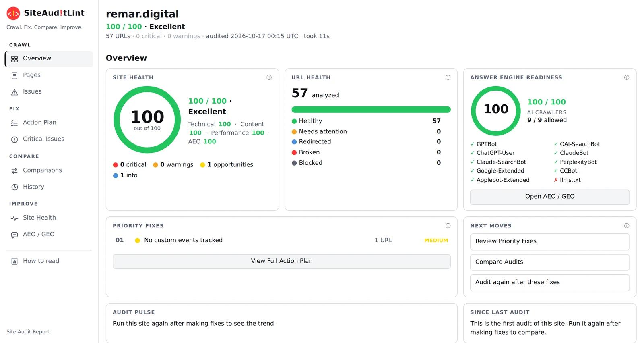Open the How to read guide
Image resolution: width=644 pixels, height=343 pixels.
(49, 261)
